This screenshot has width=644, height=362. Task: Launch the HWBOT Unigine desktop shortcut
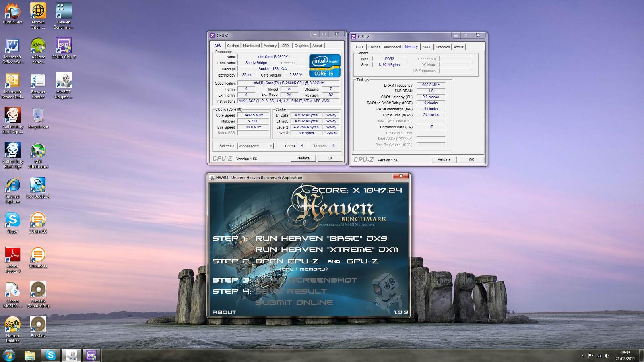click(64, 86)
